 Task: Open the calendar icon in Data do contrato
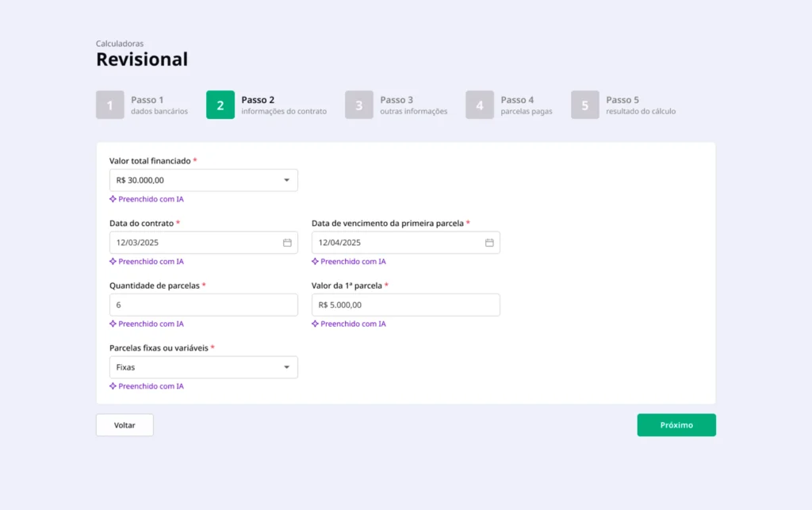(x=287, y=243)
